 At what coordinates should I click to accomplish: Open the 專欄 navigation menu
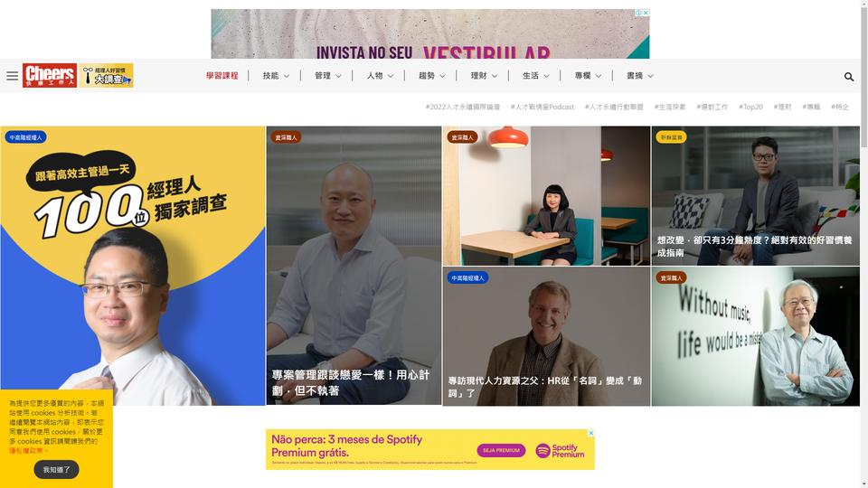coord(588,76)
